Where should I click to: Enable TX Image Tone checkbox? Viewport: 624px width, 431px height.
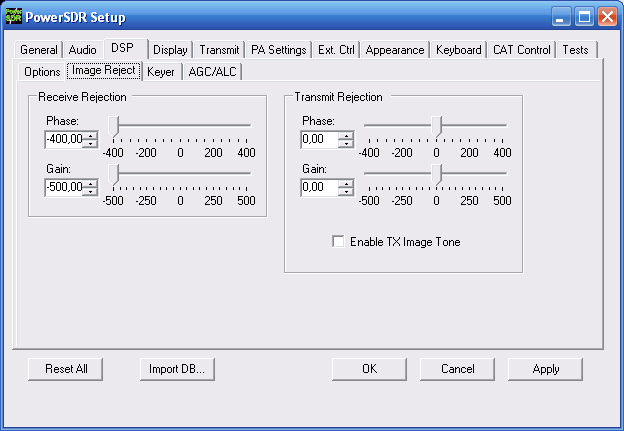coord(338,242)
